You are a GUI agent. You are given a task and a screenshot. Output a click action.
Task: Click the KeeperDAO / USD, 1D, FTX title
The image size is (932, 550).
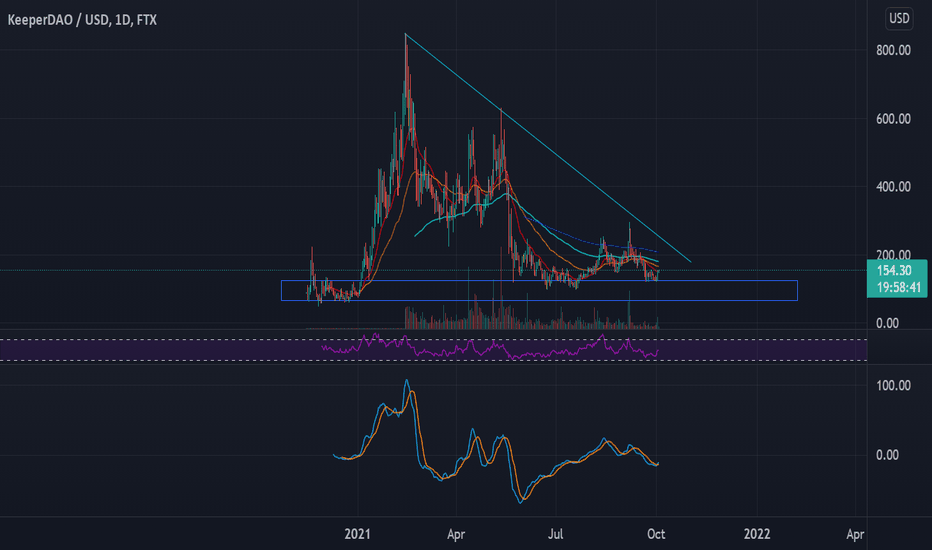(82, 20)
